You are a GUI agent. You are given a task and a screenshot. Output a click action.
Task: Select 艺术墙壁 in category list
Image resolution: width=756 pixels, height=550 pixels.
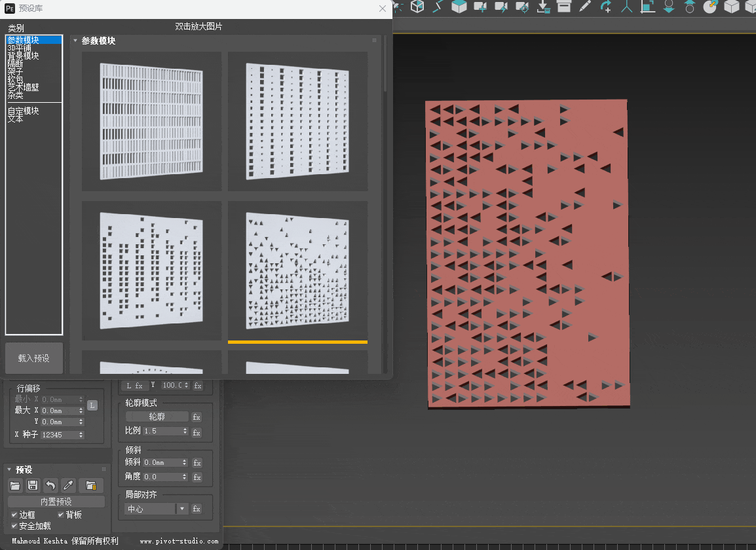click(23, 87)
